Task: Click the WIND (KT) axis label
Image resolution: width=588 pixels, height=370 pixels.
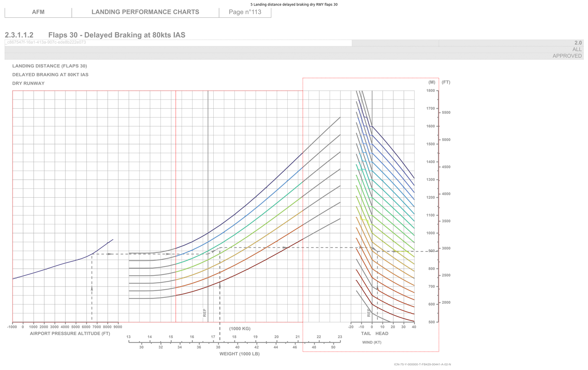Action: [372, 343]
